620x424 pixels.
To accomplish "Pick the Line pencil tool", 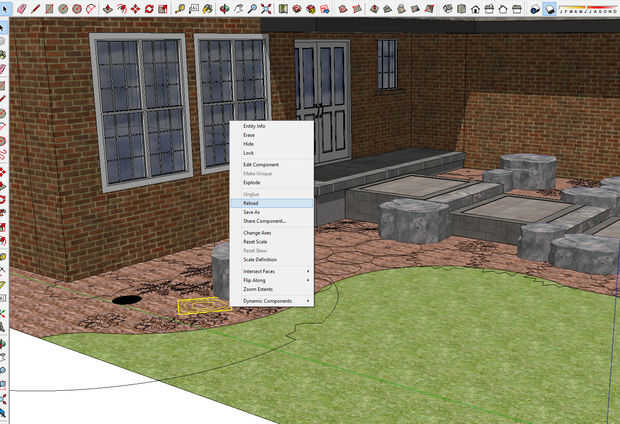I will [36, 9].
